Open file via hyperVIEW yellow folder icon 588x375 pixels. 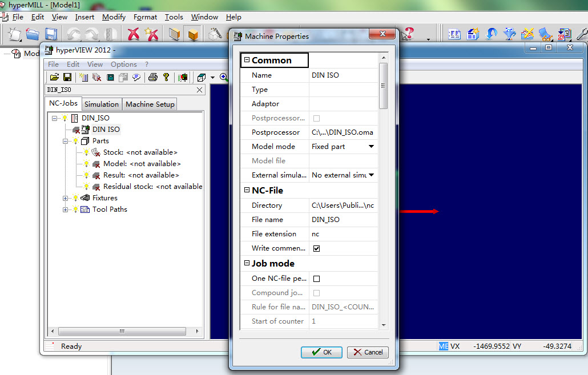pos(54,77)
